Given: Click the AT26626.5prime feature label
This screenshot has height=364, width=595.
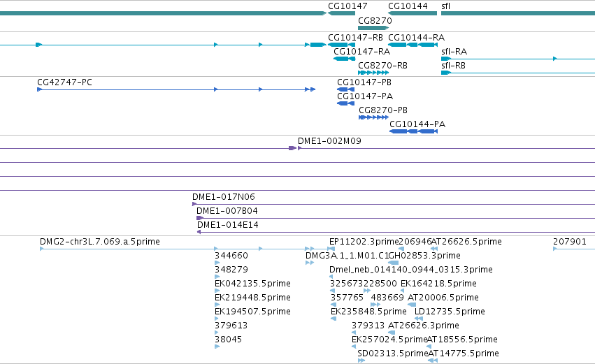Looking at the screenshot, I should click(x=466, y=242).
